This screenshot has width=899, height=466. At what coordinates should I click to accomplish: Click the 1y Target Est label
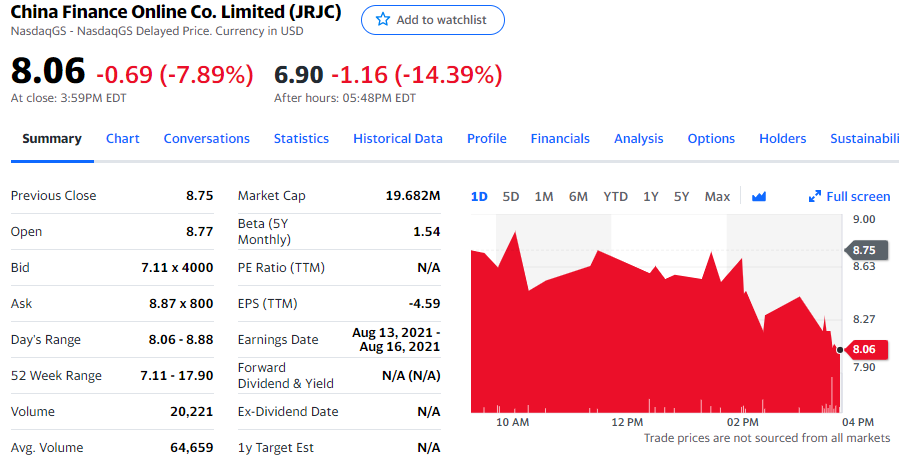coord(276,448)
